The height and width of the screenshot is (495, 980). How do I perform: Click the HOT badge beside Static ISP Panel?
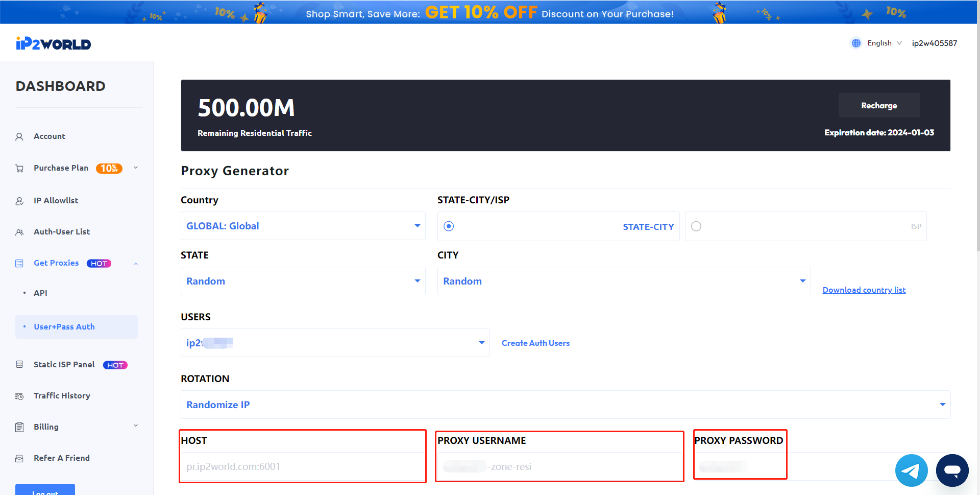coord(115,365)
